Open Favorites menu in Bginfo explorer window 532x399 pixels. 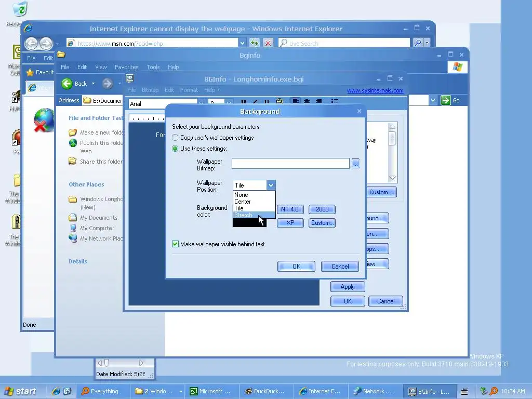coord(127,67)
